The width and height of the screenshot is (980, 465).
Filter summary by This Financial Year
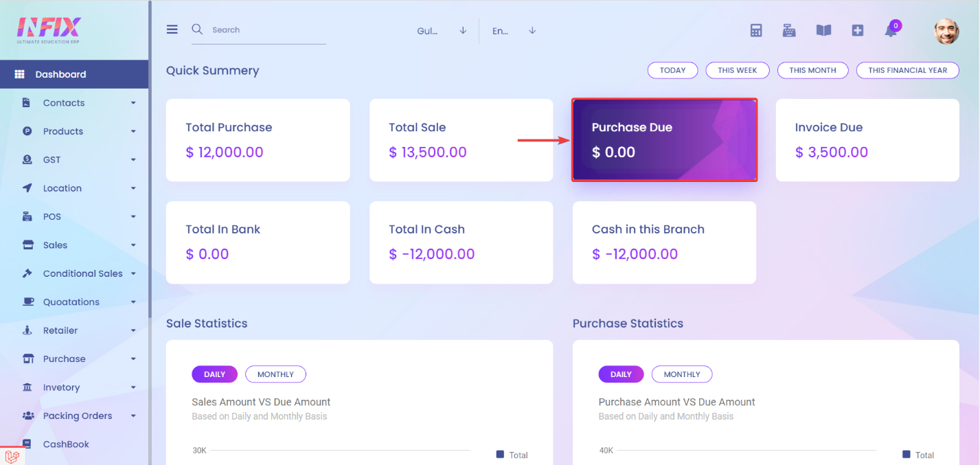tap(907, 70)
